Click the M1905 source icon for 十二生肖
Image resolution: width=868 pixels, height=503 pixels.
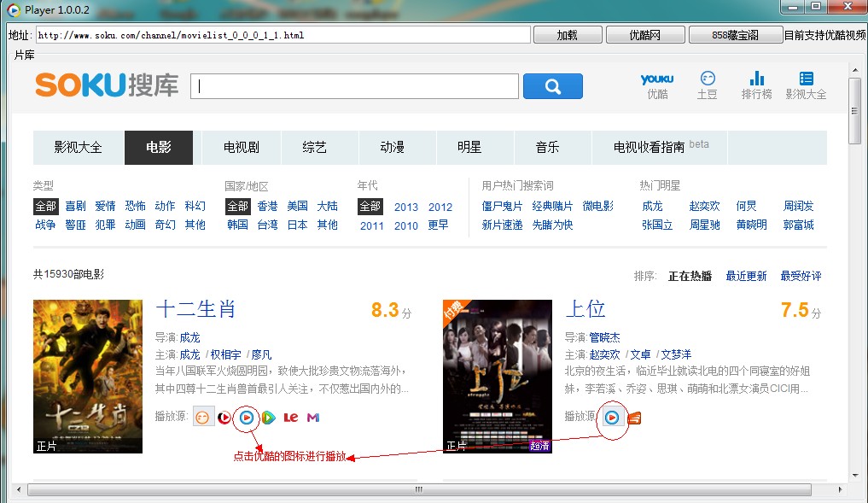(312, 417)
